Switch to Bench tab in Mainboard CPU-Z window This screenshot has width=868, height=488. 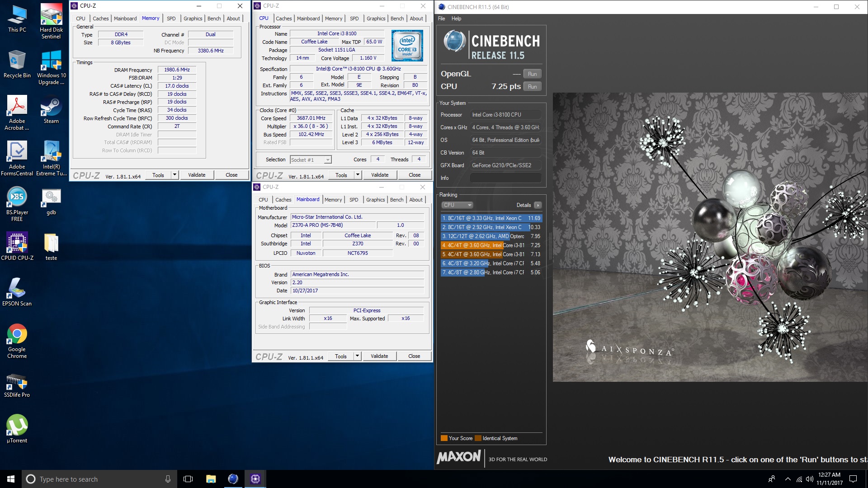point(396,200)
